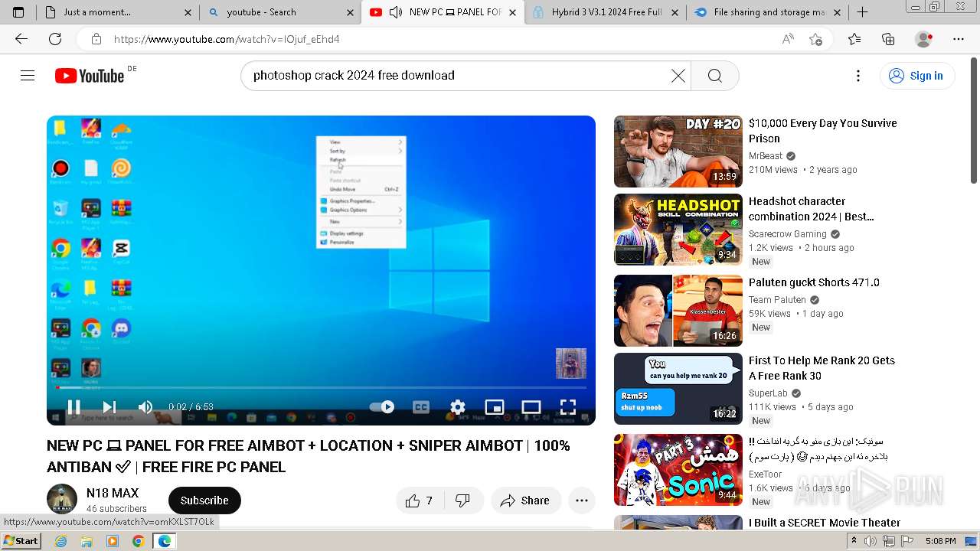Mute the playing YouTube tab speaker icon
This screenshot has height=551, width=980.
(x=396, y=12)
